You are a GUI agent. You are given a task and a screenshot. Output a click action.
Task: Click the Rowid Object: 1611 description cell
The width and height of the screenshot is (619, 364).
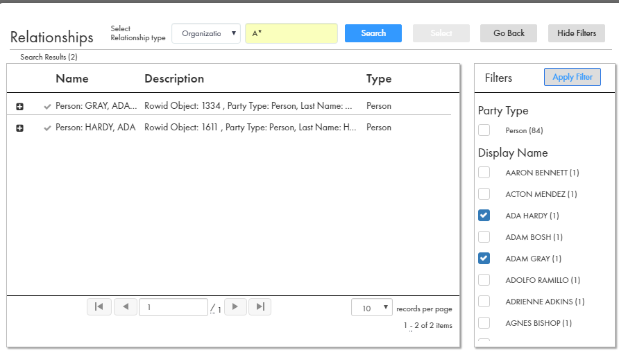click(x=251, y=128)
